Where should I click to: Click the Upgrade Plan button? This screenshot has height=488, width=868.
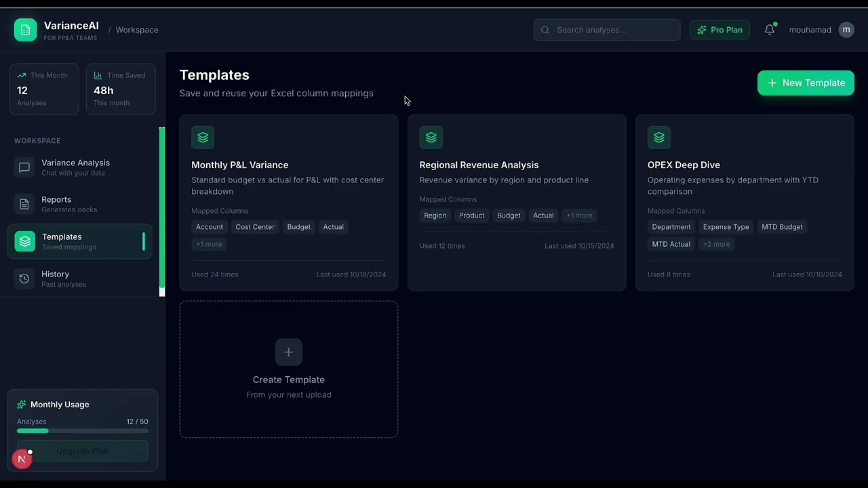(x=83, y=451)
